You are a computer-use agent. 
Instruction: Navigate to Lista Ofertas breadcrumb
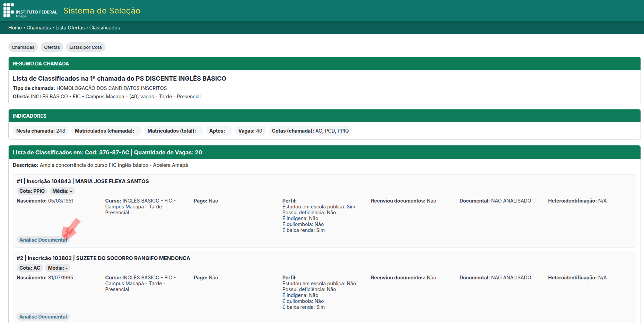point(70,28)
